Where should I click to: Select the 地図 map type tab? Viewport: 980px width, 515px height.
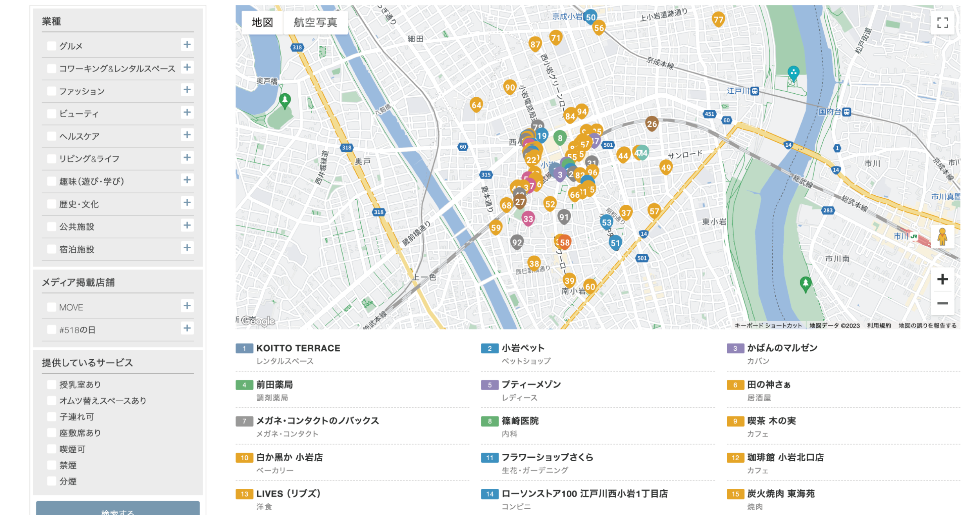coord(262,22)
